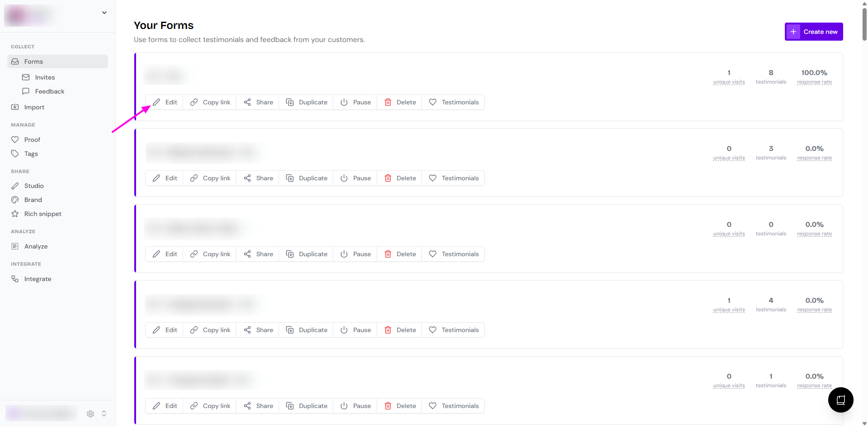Open the Invites sidebar item
The image size is (868, 427).
tap(45, 77)
